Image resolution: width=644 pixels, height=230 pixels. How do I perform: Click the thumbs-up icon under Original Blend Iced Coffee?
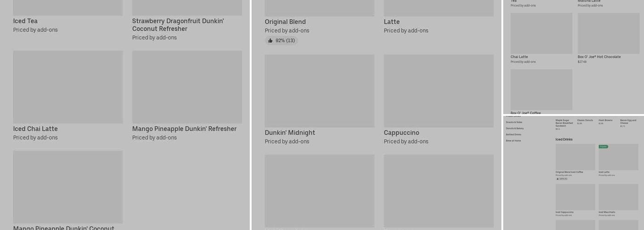[x=557, y=178]
